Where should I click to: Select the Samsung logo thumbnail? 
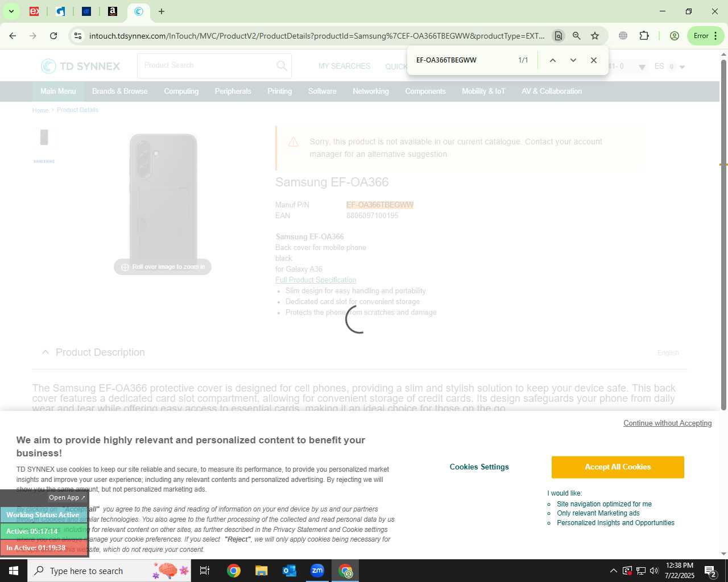tap(44, 161)
